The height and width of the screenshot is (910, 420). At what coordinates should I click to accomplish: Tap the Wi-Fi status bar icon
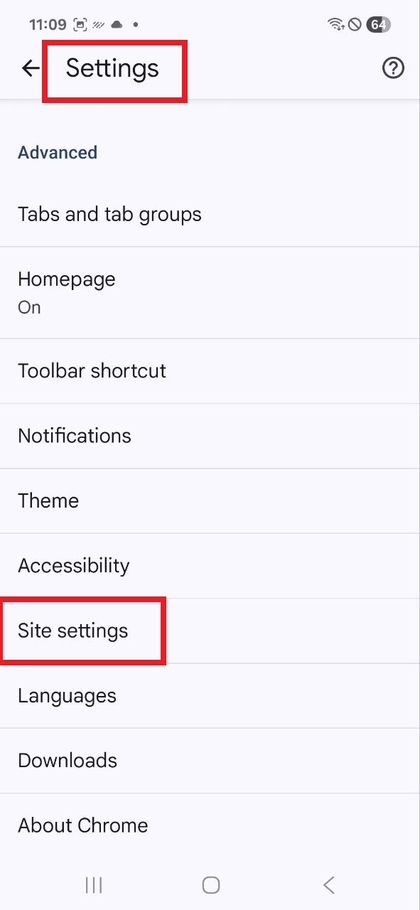tap(336, 24)
